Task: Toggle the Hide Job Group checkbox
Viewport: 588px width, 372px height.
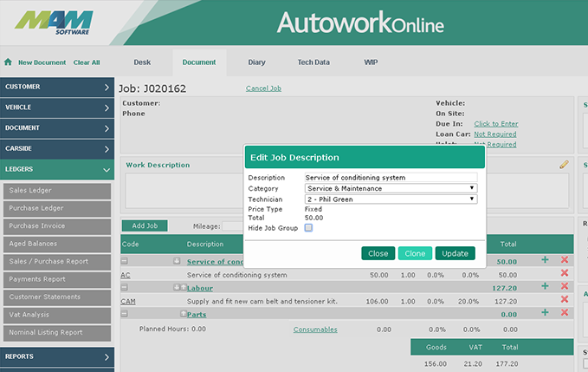Action: click(x=308, y=228)
